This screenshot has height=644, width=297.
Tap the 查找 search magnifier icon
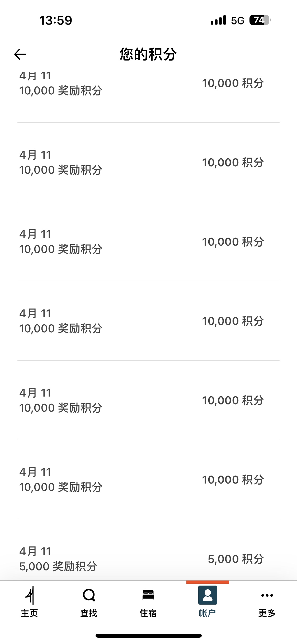[89, 595]
